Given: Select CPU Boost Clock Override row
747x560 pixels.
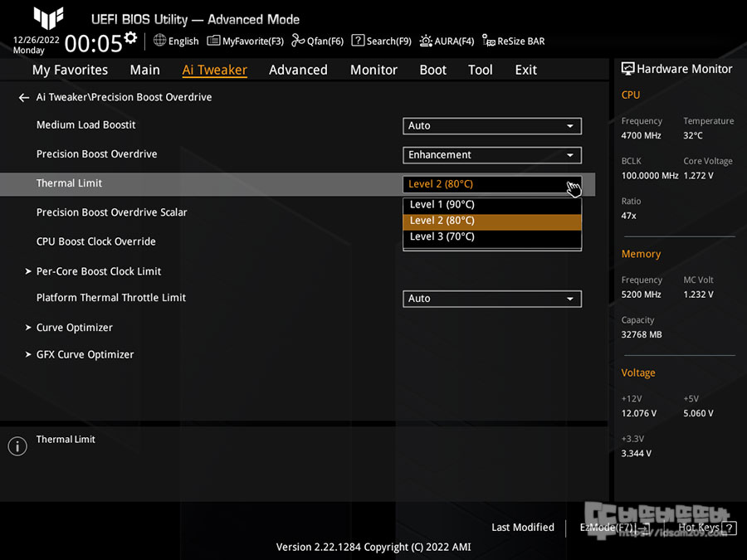Looking at the screenshot, I should 95,241.
